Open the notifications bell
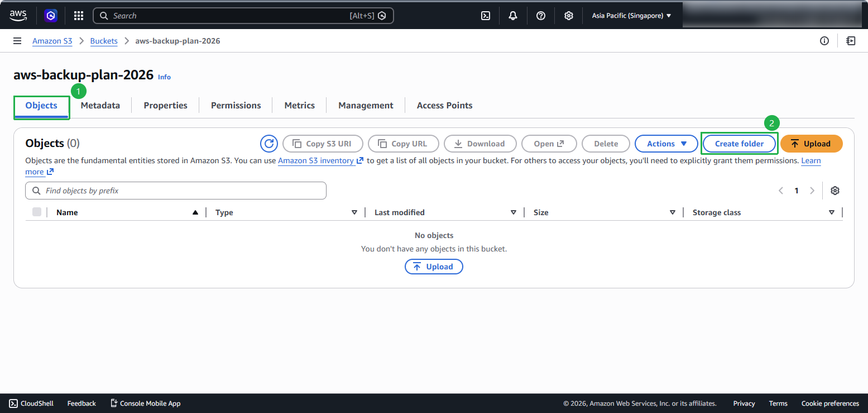 513,16
